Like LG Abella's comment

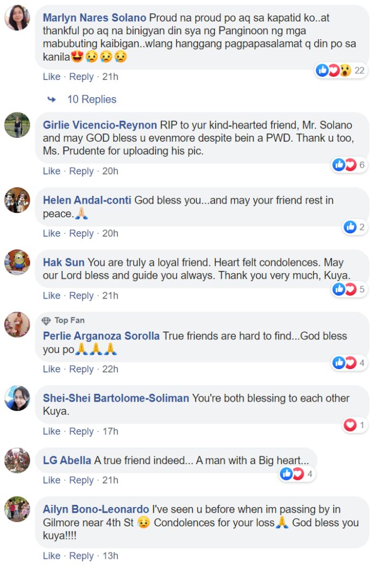[x=51, y=480]
